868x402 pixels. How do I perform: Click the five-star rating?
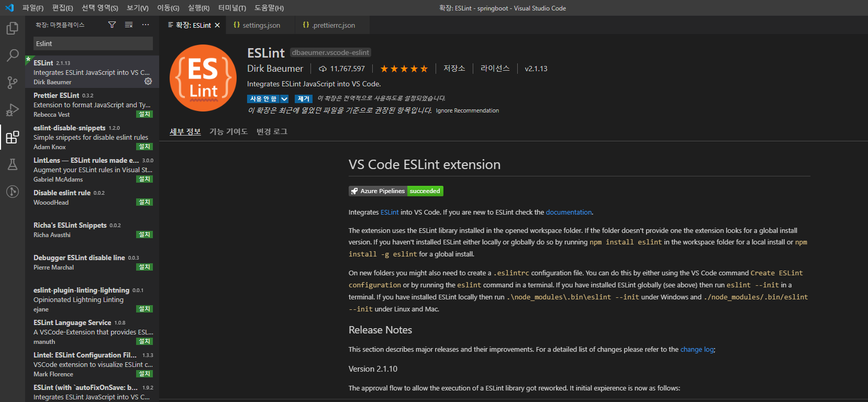pyautogui.click(x=404, y=69)
